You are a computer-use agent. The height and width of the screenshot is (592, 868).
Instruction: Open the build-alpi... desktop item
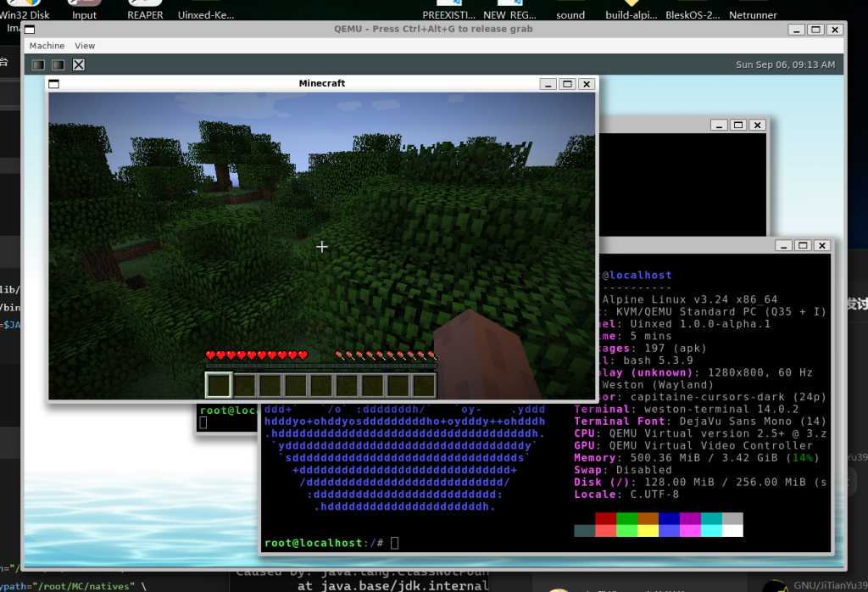[631, 10]
